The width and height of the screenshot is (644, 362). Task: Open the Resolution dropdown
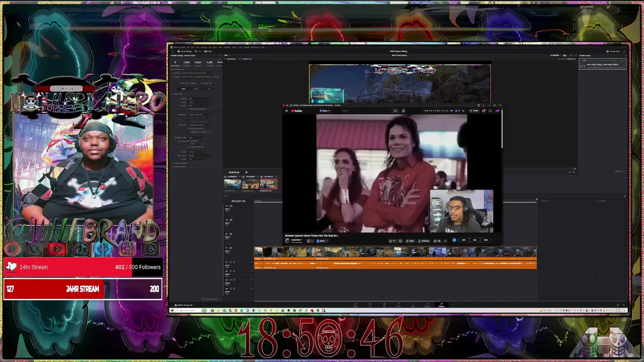point(199,115)
